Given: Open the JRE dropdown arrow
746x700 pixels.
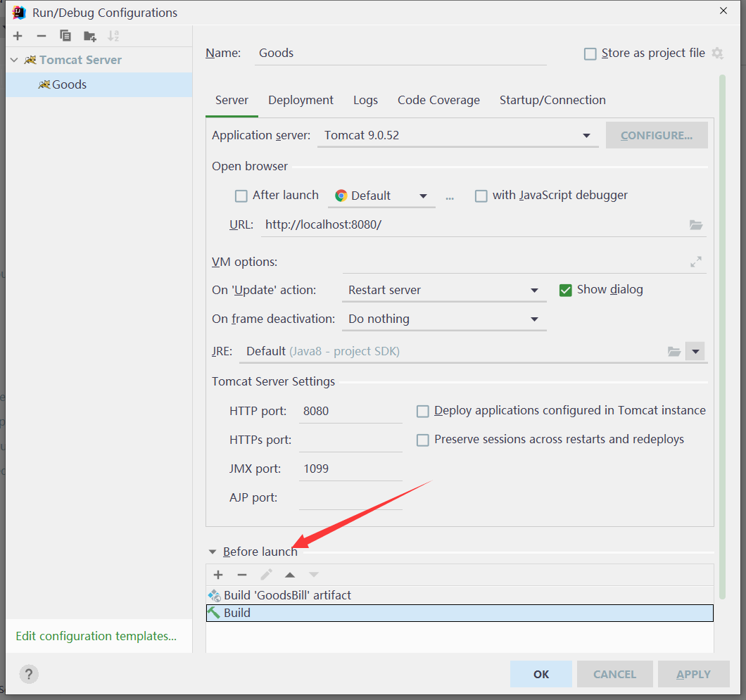Looking at the screenshot, I should 695,352.
